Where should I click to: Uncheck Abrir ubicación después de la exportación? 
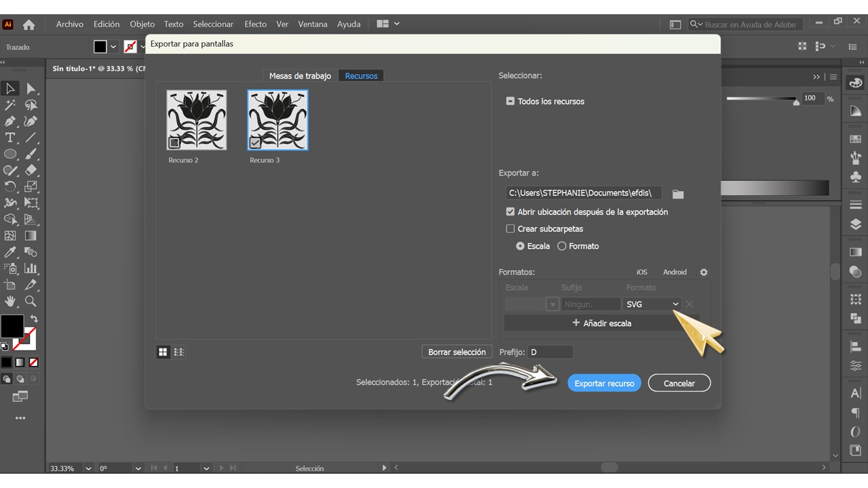coord(511,212)
